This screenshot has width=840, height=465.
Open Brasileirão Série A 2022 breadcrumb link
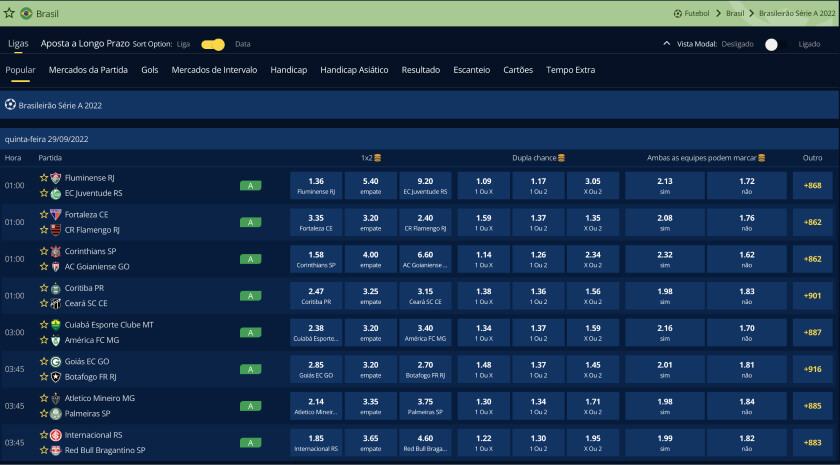click(797, 13)
